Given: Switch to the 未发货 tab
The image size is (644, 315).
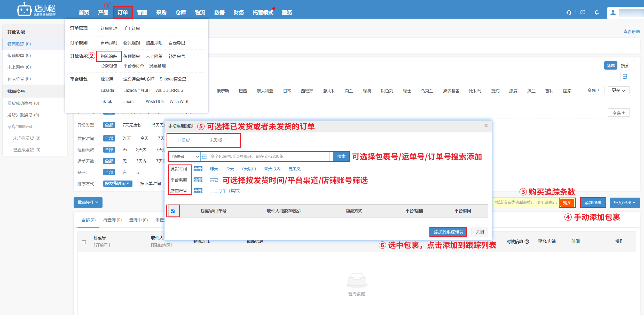Looking at the screenshot, I should tap(216, 140).
